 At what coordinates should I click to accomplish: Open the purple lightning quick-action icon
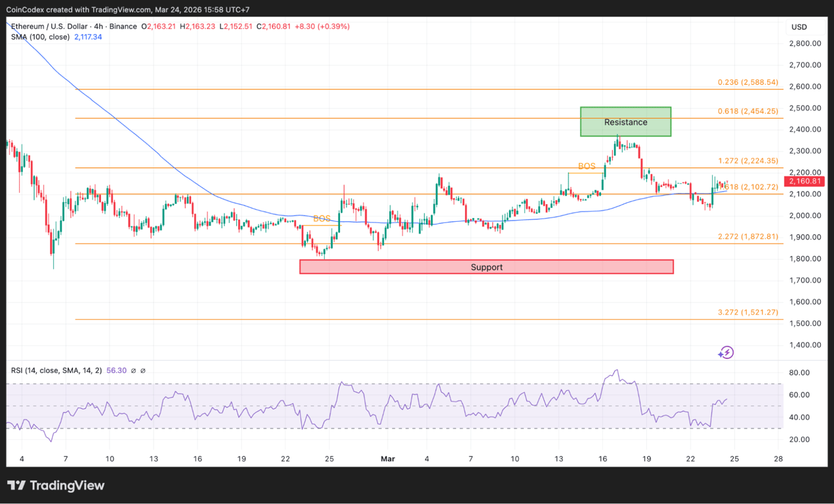726,352
